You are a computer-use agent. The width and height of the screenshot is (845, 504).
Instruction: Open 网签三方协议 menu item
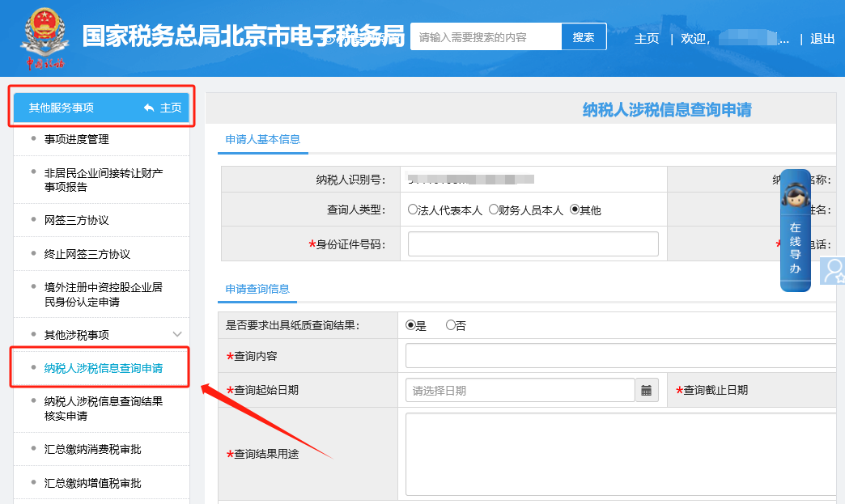[77, 220]
